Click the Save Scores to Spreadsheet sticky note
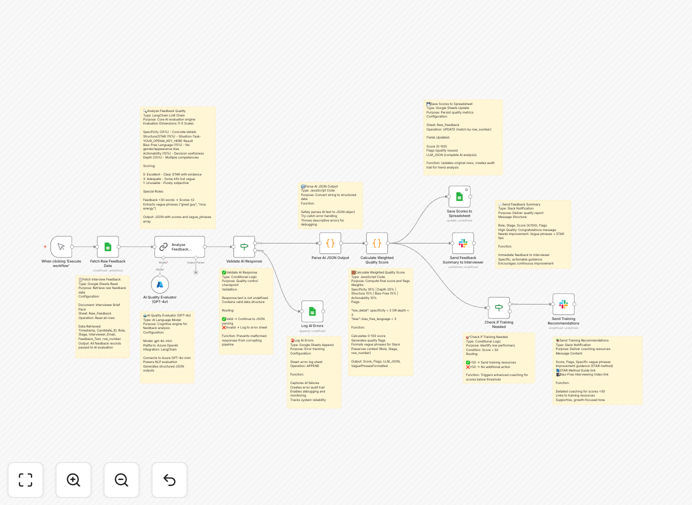Viewport: 692px width, 505px height. (463, 137)
